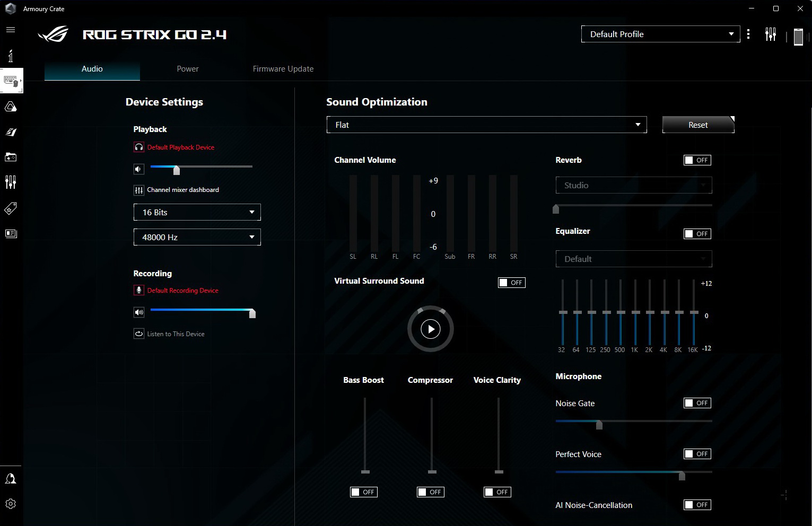Viewport: 812px width, 526px height.
Task: Click the three-dot profile options icon
Action: [x=748, y=34]
